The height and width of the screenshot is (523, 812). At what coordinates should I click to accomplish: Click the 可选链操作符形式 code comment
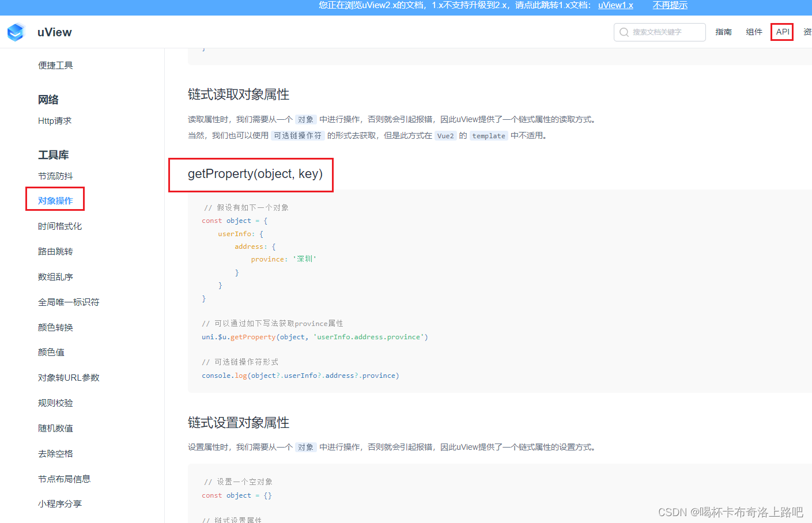coord(240,362)
